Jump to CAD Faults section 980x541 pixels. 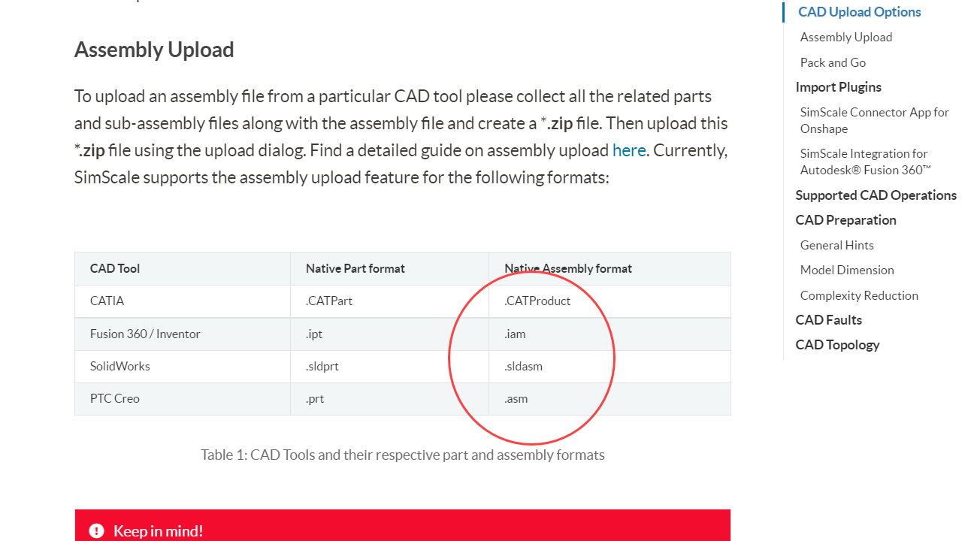828,320
